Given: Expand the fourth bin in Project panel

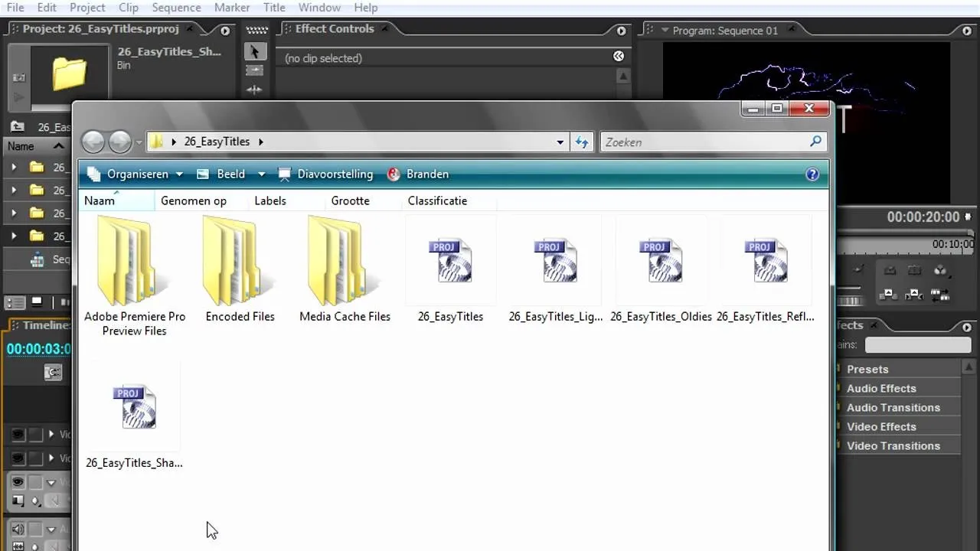Looking at the screenshot, I should pyautogui.click(x=14, y=236).
